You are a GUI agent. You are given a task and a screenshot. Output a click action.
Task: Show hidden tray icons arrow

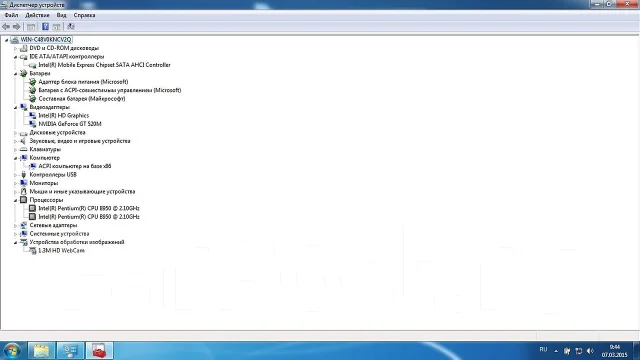point(556,351)
